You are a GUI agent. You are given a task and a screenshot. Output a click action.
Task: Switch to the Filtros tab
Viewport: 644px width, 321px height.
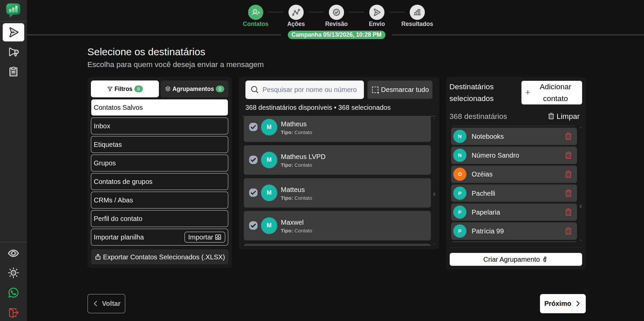pos(125,89)
